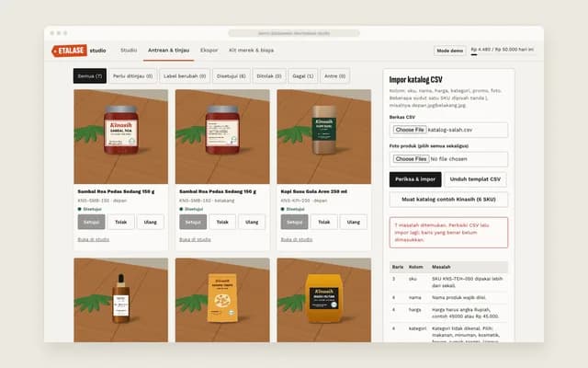Click Tolak on Kopi Susu card

324,222
